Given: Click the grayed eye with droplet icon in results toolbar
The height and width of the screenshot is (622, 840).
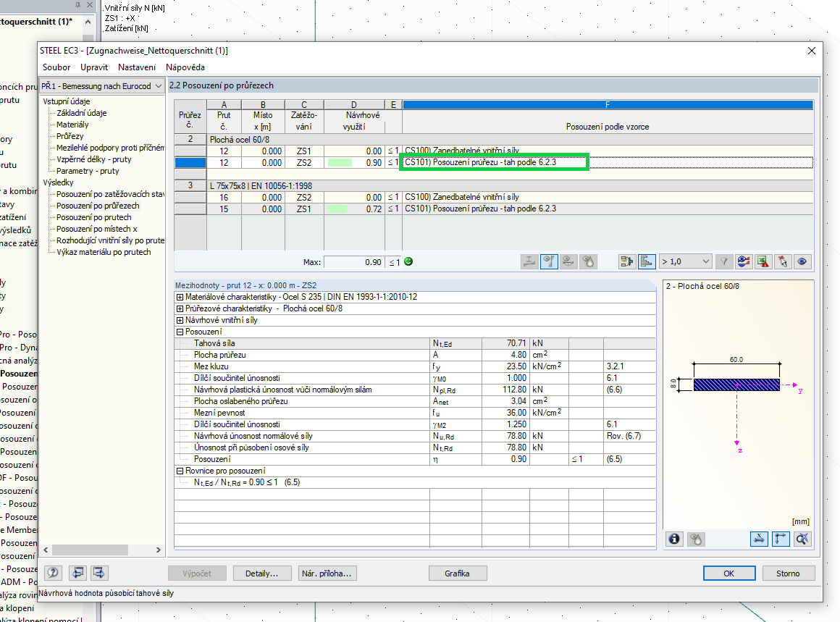Looking at the screenshot, I should click(588, 262).
